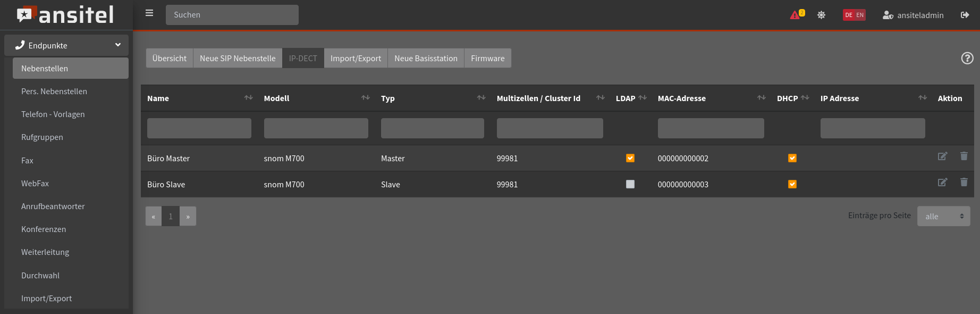Click the brightness theme toggle icon
The width and height of the screenshot is (980, 314).
click(821, 15)
